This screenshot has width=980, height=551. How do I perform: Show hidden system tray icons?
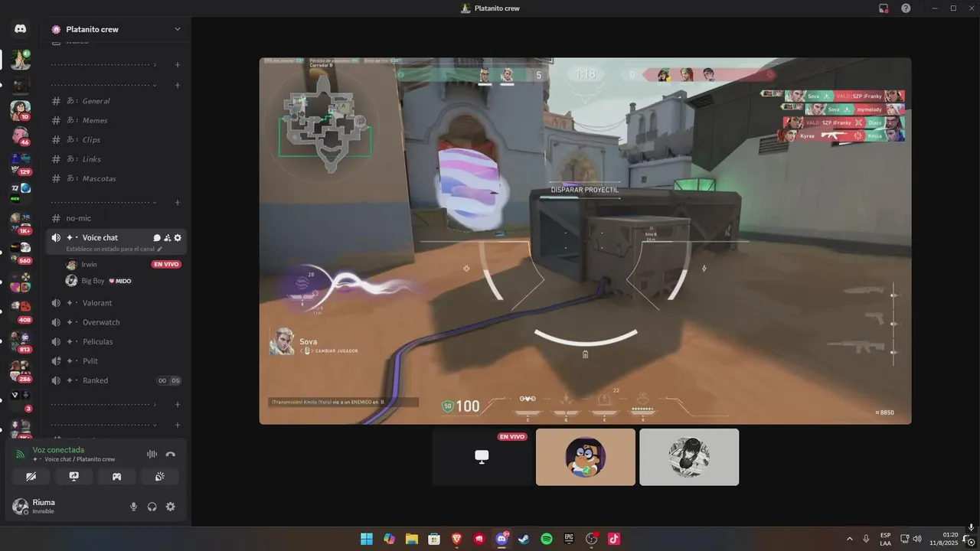coord(850,539)
